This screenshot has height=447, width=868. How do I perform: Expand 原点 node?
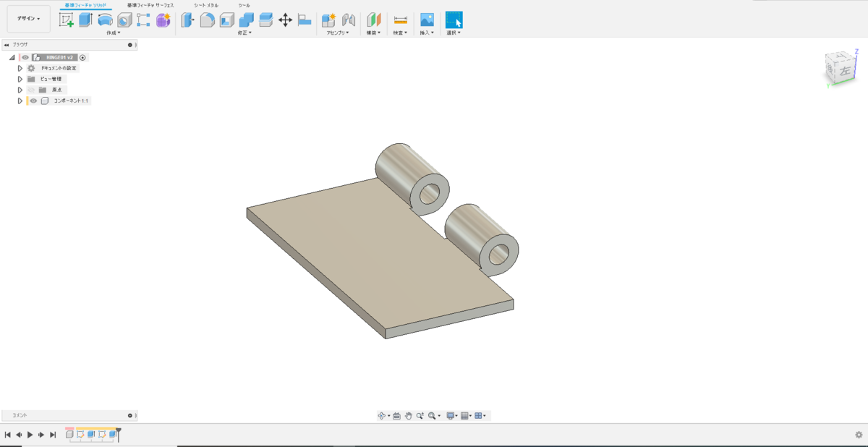20,90
